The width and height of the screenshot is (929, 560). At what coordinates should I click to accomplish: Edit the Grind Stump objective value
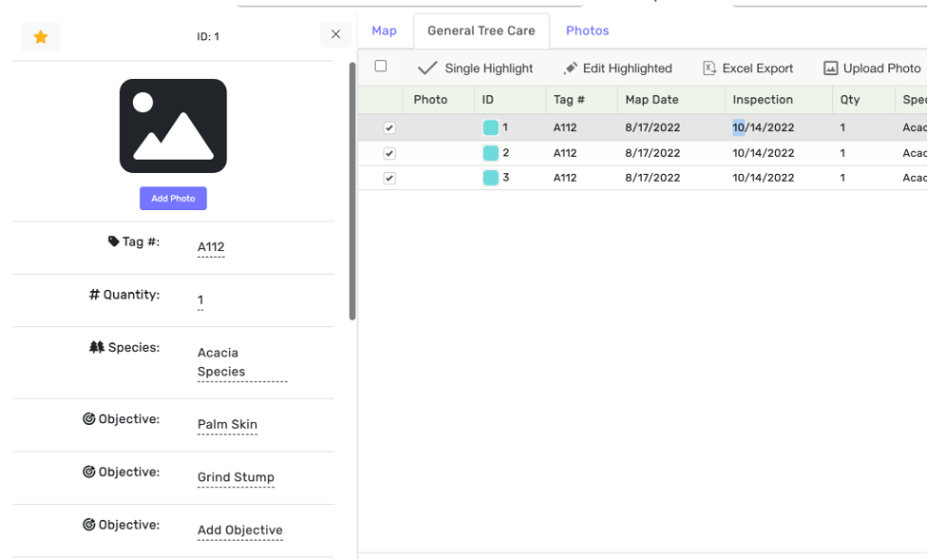236,477
